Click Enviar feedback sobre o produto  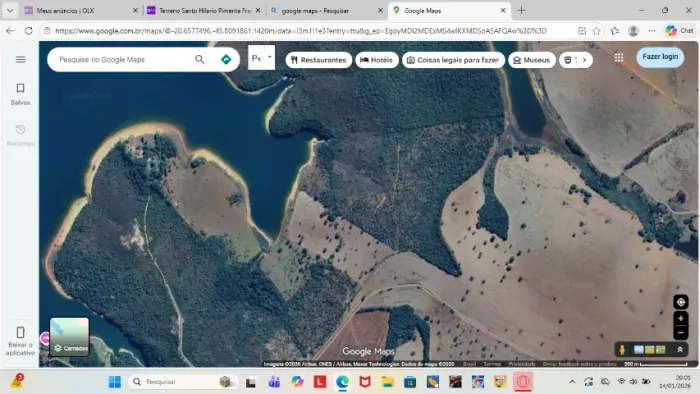click(x=579, y=364)
